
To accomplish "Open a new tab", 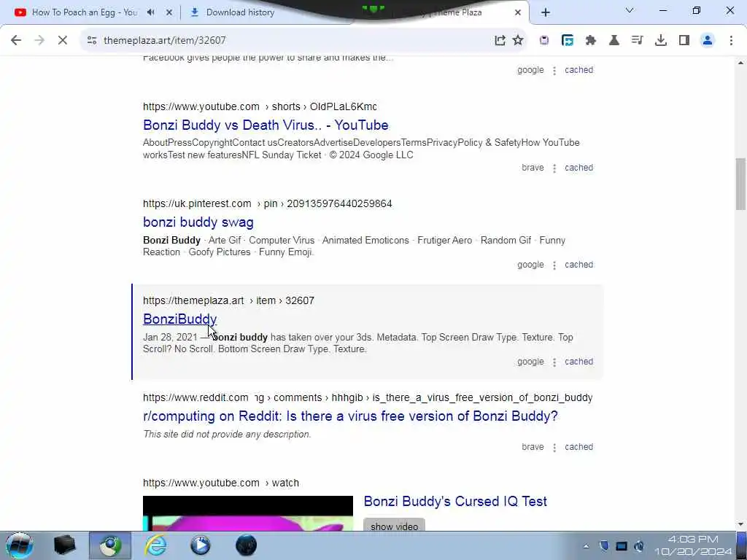I will tap(546, 12).
